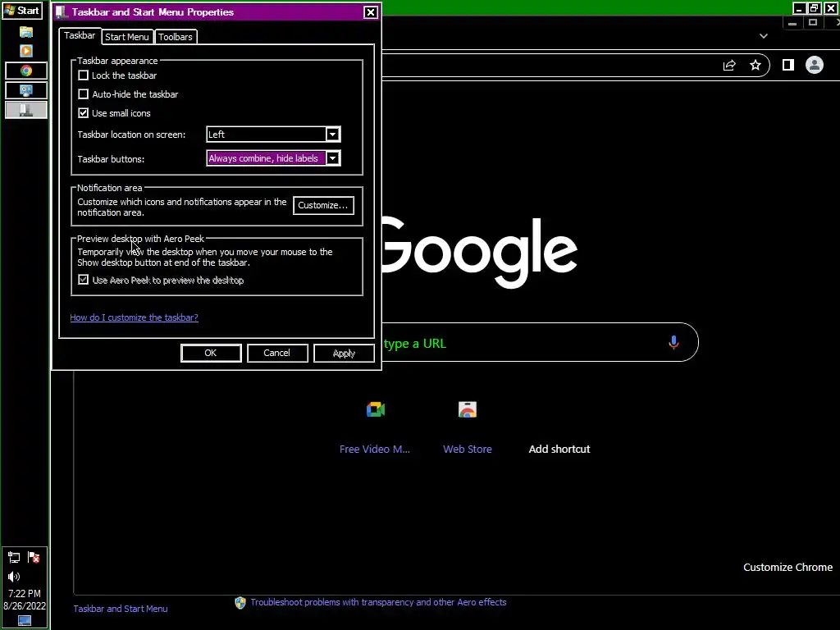The width and height of the screenshot is (840, 630).
Task: Open Taskbar buttons combine dropdown
Action: pos(273,158)
